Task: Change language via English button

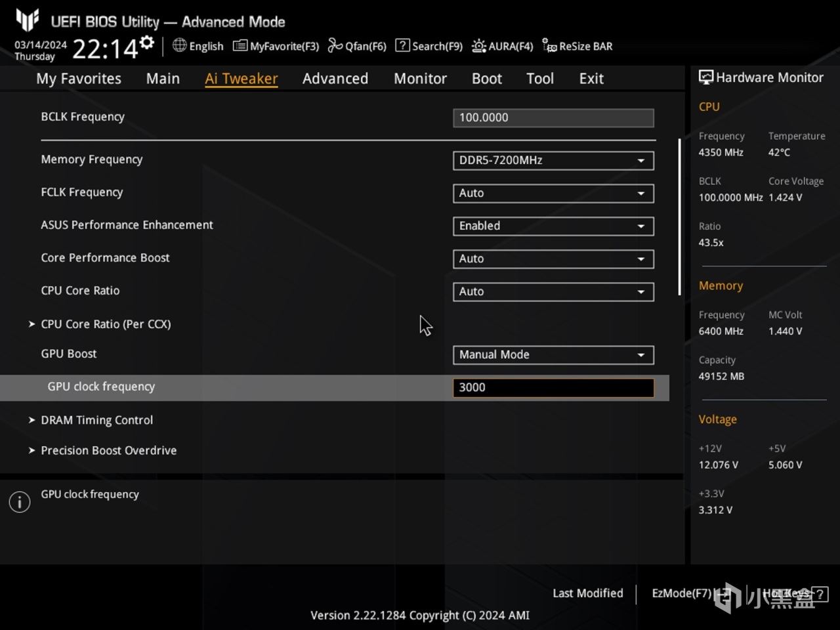Action: 198,46
